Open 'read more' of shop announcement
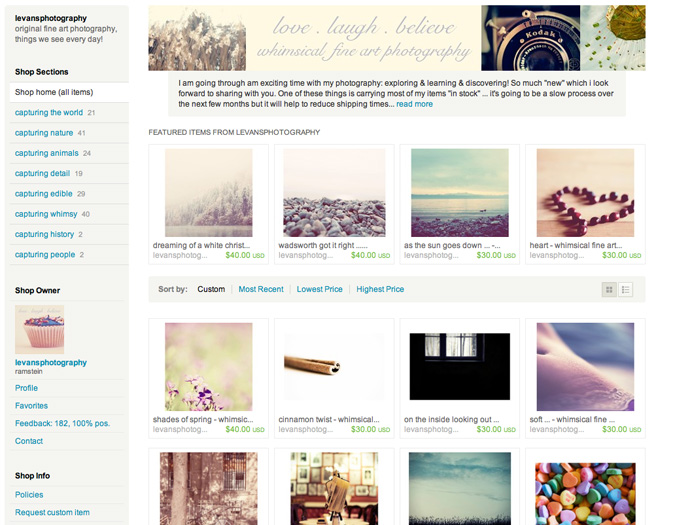675x525 pixels. [x=414, y=104]
